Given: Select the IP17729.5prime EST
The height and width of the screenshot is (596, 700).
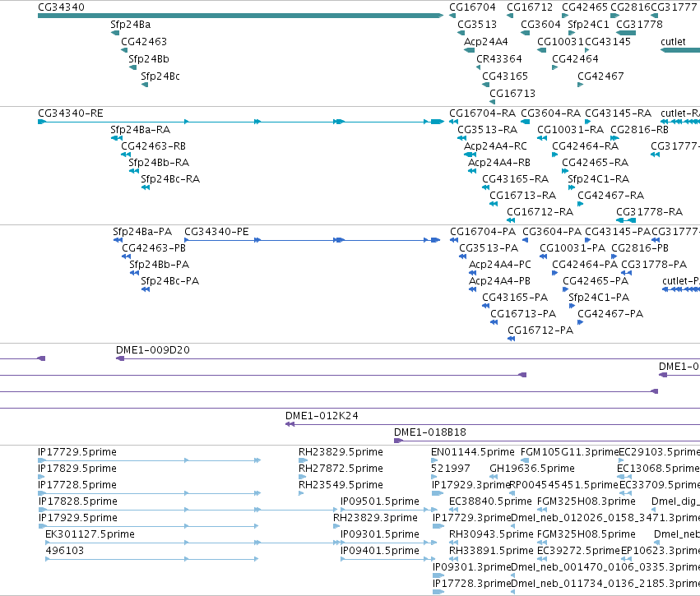Looking at the screenshot, I should click(x=150, y=460).
